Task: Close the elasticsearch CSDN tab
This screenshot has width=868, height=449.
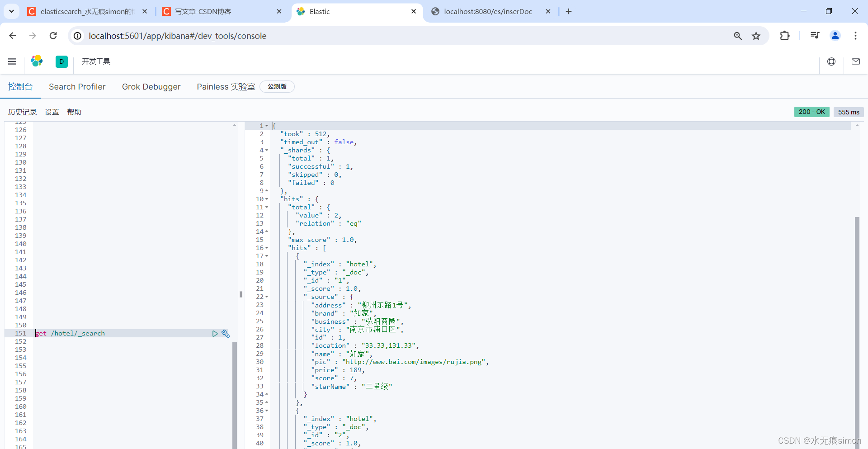Action: [145, 11]
